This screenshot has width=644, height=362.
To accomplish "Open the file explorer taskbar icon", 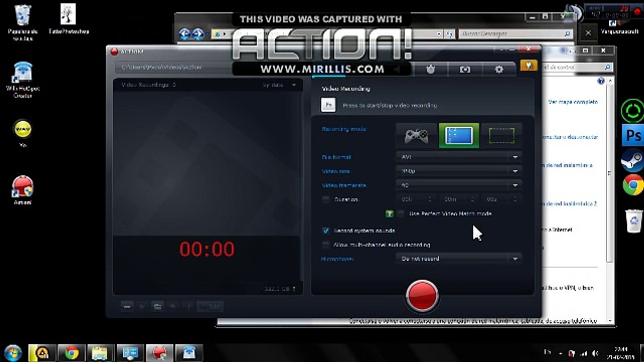I will click(x=101, y=352).
